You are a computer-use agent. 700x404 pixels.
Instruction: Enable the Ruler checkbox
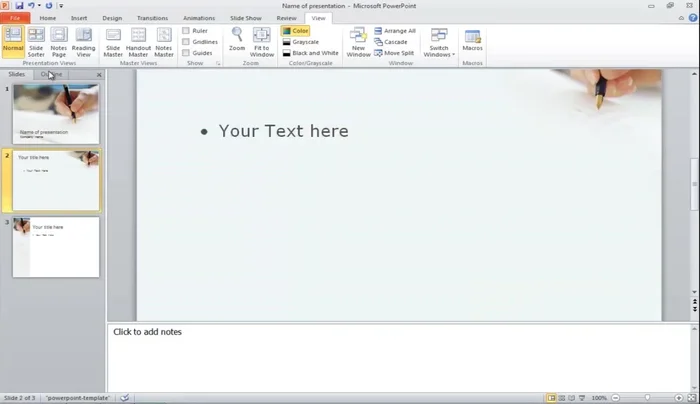[x=187, y=31]
